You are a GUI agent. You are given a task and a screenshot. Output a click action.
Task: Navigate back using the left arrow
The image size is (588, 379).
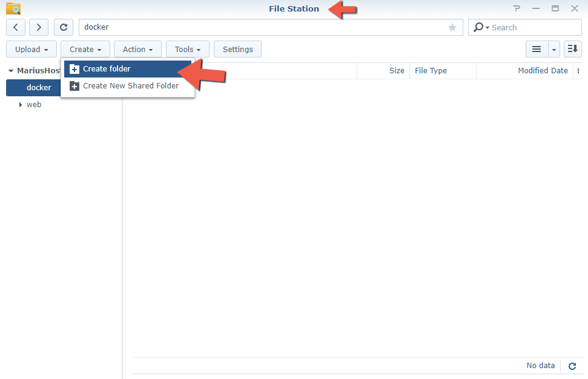pyautogui.click(x=15, y=27)
